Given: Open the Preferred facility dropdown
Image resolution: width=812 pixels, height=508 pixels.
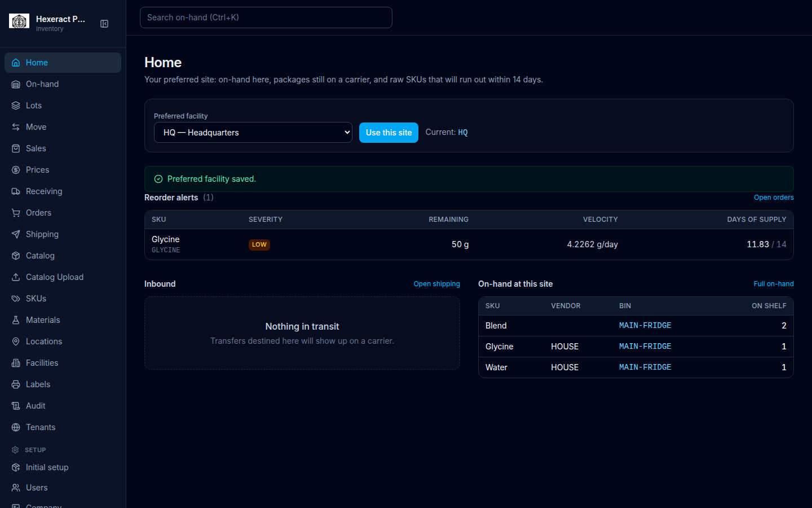Looking at the screenshot, I should pos(253,133).
